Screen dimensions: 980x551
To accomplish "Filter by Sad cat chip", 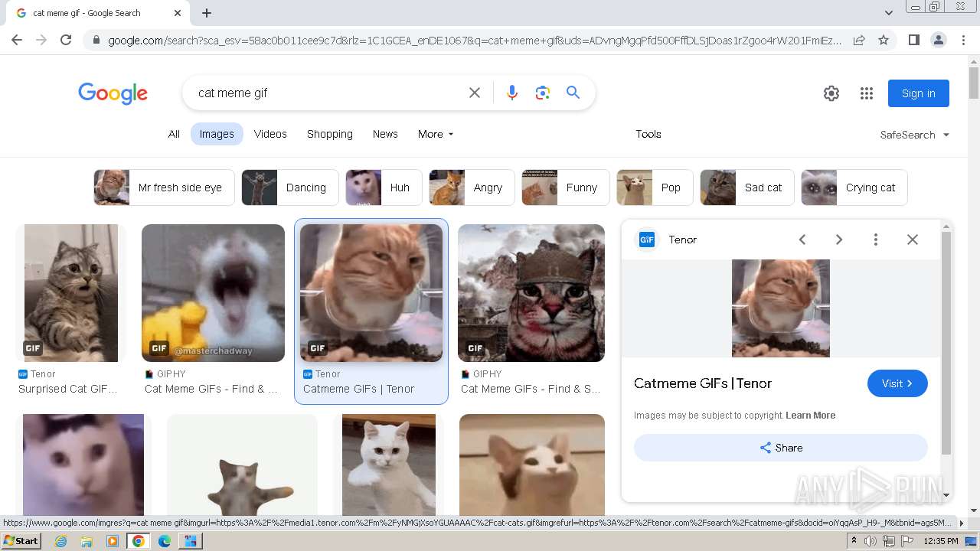I will point(747,187).
